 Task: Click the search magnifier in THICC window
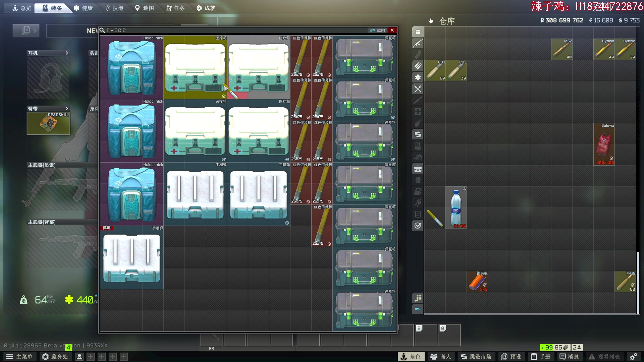pyautogui.click(x=102, y=30)
